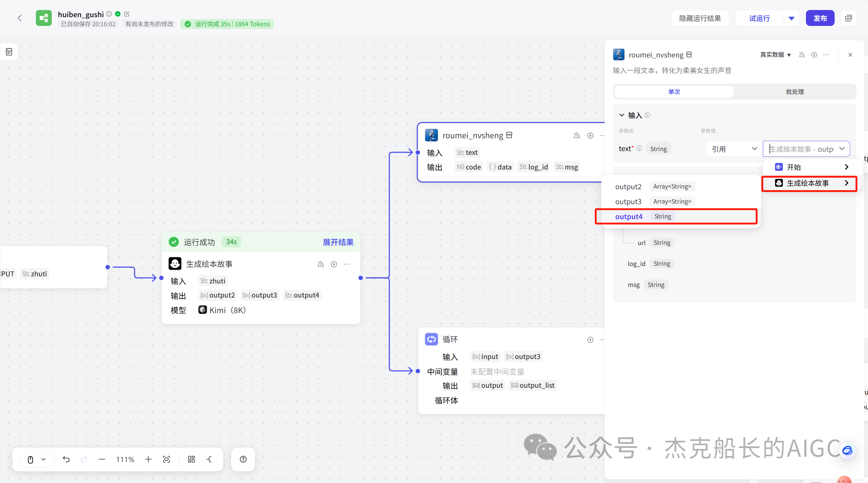Click the 发布 button
Screen dimensions: 868x483
[820, 18]
